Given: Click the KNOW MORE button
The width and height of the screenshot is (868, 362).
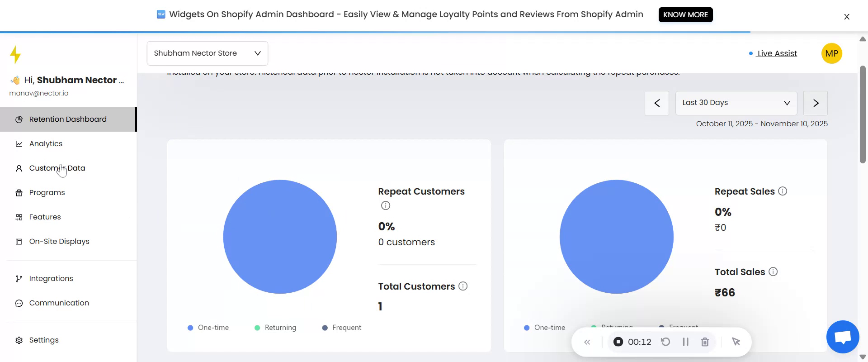Looking at the screenshot, I should pos(685,14).
